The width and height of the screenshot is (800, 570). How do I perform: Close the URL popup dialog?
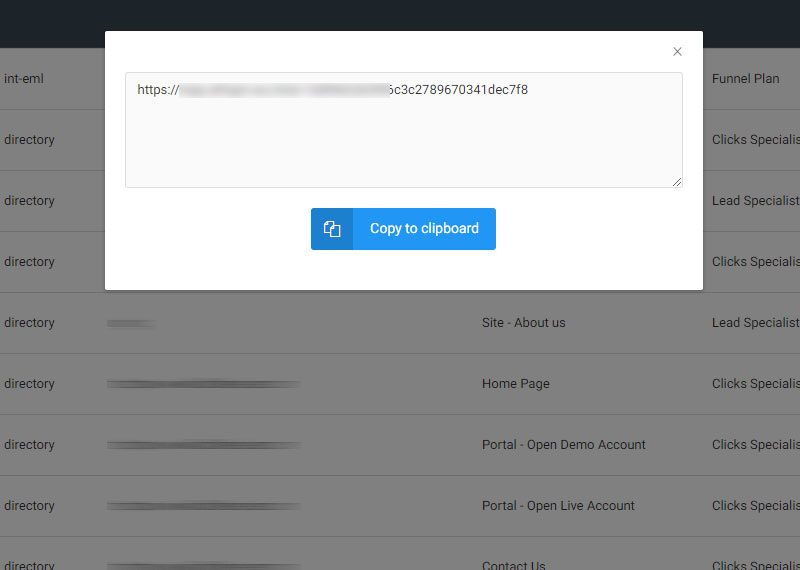click(x=677, y=52)
